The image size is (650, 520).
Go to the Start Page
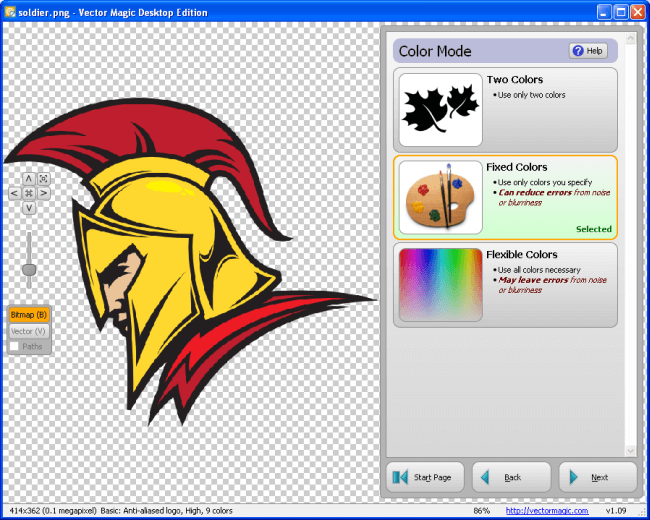tap(425, 477)
